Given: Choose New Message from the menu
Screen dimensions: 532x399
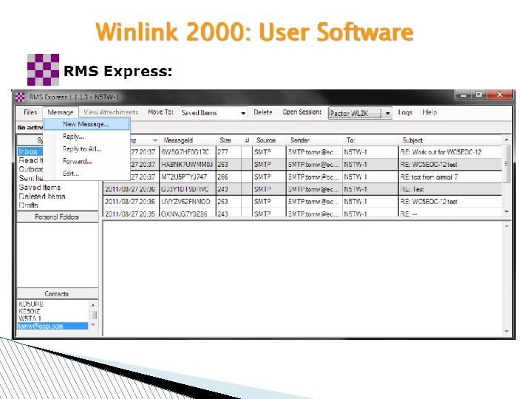Looking at the screenshot, I should [x=86, y=124].
